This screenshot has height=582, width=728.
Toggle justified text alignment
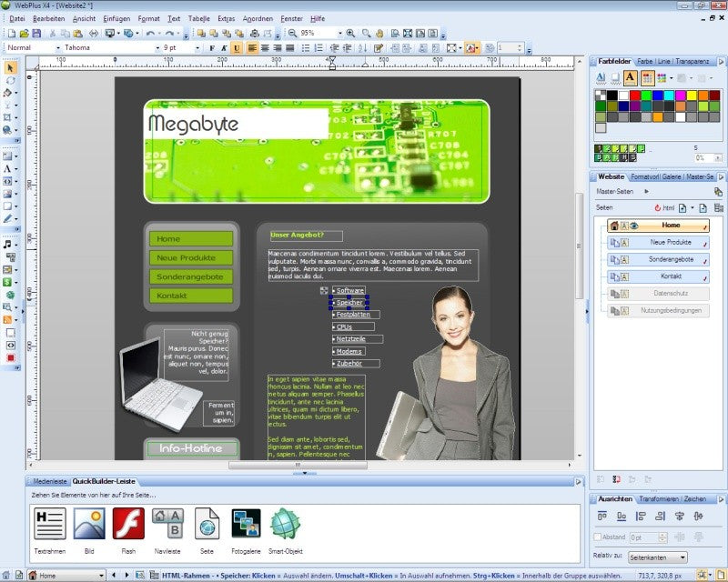(x=289, y=48)
